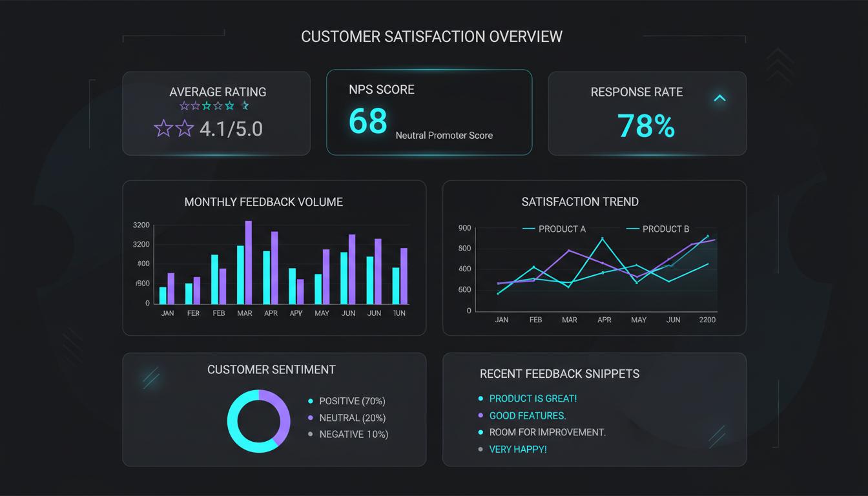Click the leftmost large purple star
The image size is (868, 496).
pyautogui.click(x=163, y=129)
